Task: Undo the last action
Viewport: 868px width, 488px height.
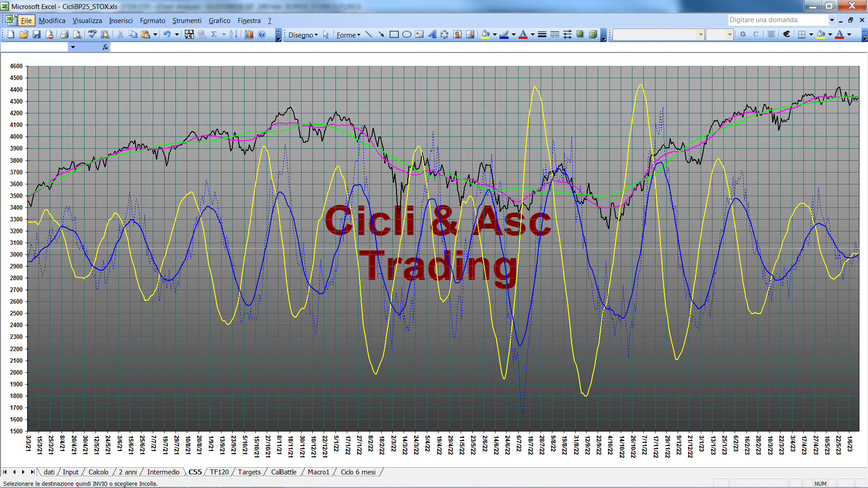Action: pyautogui.click(x=167, y=34)
